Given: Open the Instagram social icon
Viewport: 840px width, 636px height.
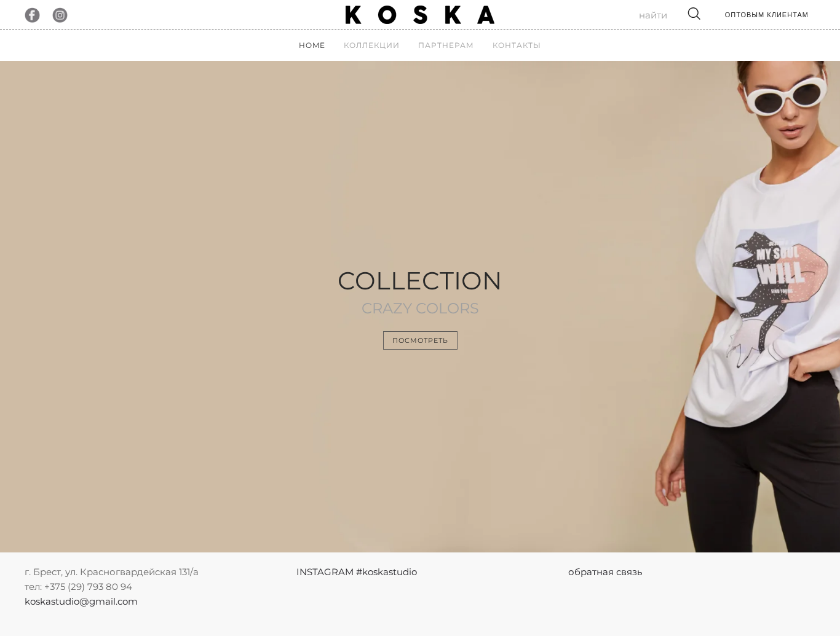Looking at the screenshot, I should click(x=60, y=15).
